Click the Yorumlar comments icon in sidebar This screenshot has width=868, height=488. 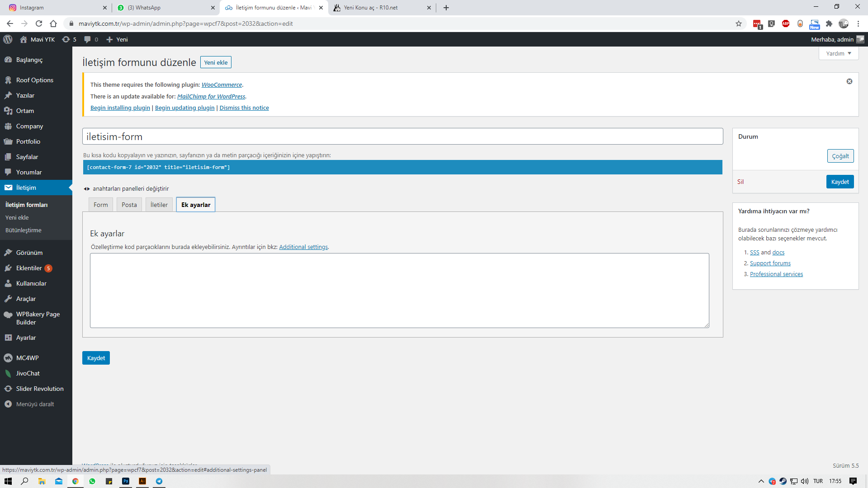click(8, 172)
